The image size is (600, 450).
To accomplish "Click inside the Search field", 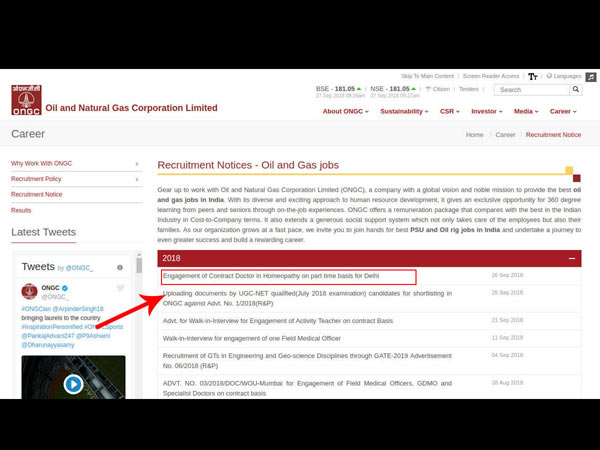I will click(532, 90).
